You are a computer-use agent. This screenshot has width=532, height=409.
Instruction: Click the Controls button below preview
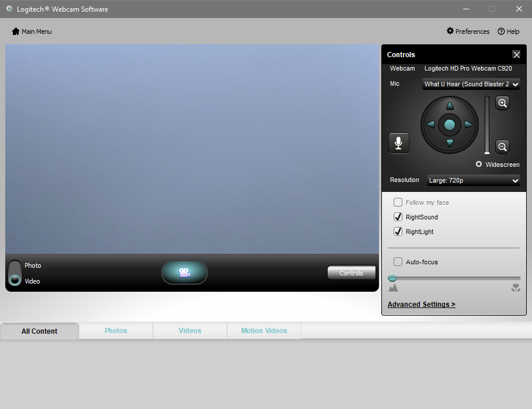coord(351,273)
